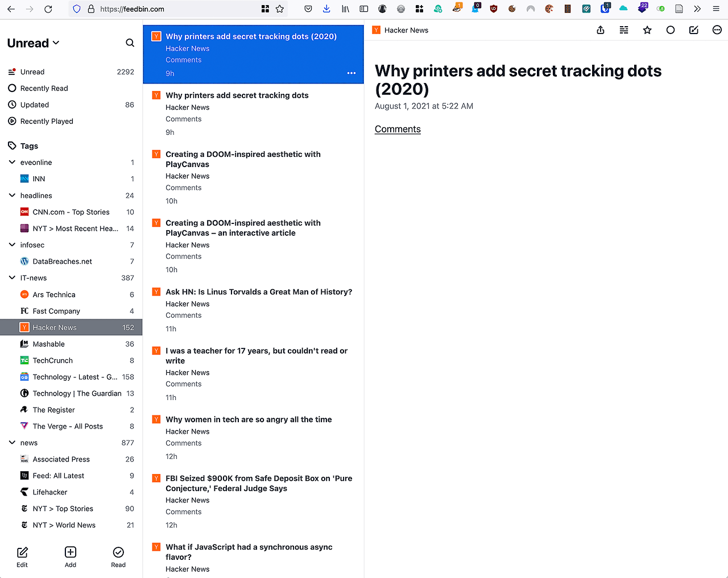This screenshot has height=578, width=728.
Task: Click the Add feed button
Action: point(71,557)
